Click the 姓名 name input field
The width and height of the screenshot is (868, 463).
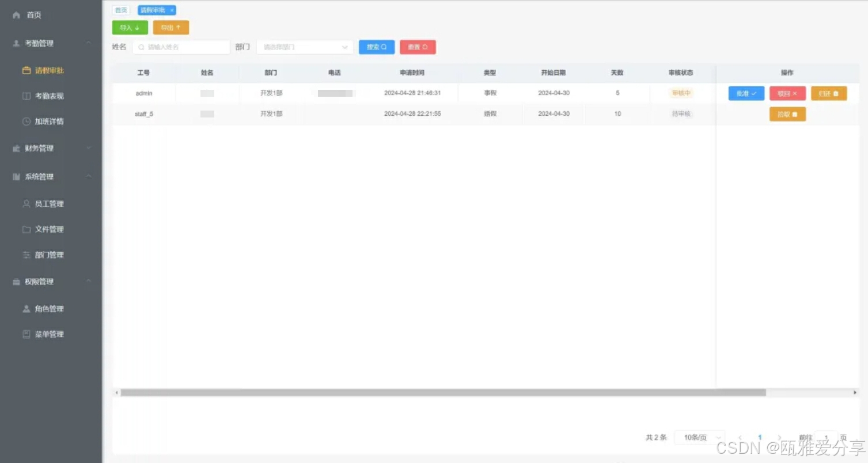tap(181, 47)
